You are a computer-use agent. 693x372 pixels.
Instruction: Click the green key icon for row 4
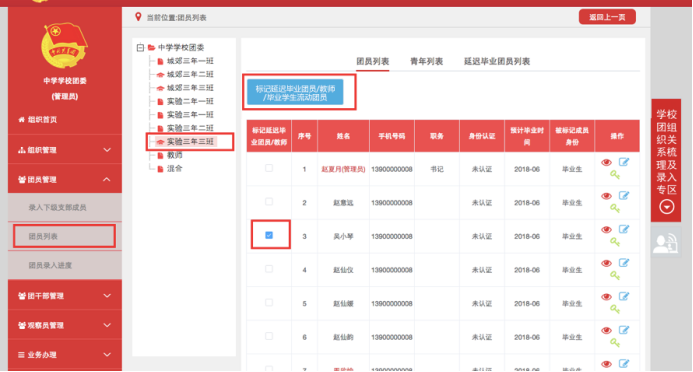coord(615,275)
